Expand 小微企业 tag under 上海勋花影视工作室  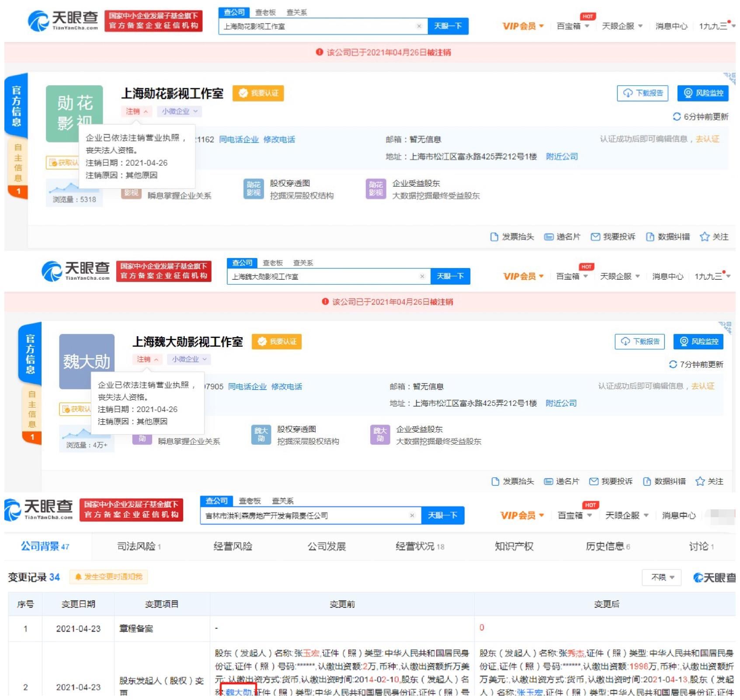[180, 111]
